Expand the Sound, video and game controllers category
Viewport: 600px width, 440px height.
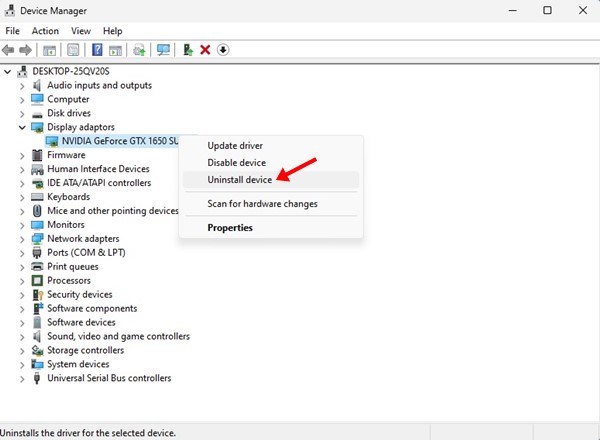(x=22, y=337)
